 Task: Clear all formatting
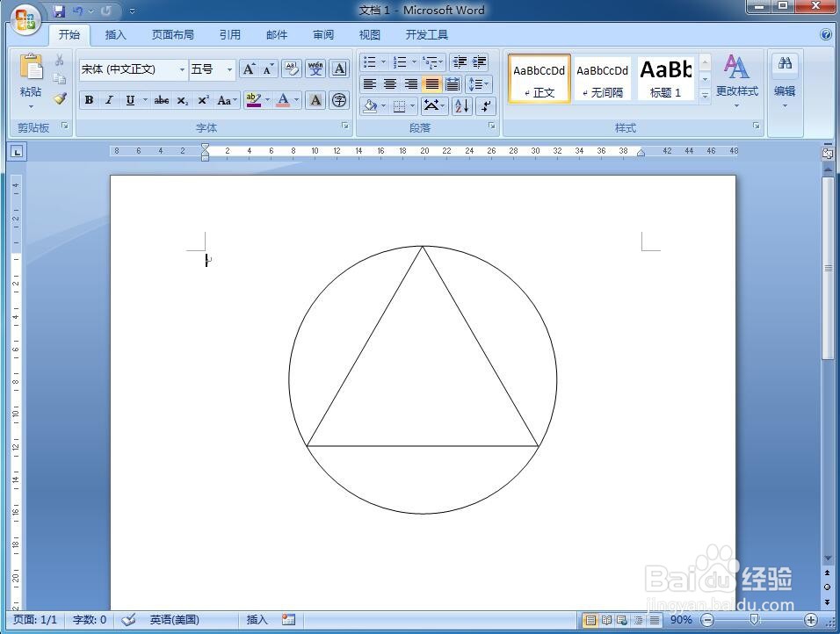(x=292, y=69)
